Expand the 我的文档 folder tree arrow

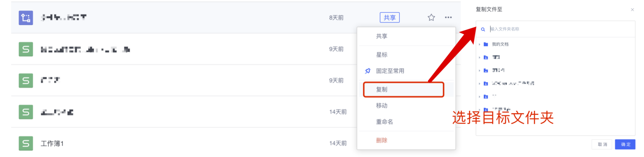[x=480, y=45]
